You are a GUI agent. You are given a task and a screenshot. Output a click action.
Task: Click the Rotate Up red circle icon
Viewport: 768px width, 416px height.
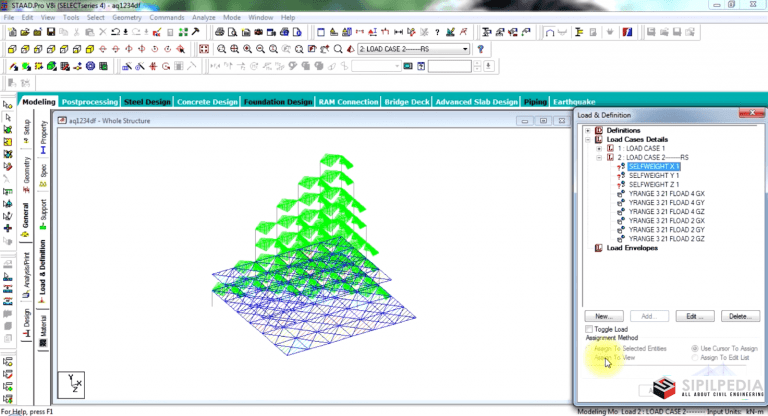tap(103, 49)
